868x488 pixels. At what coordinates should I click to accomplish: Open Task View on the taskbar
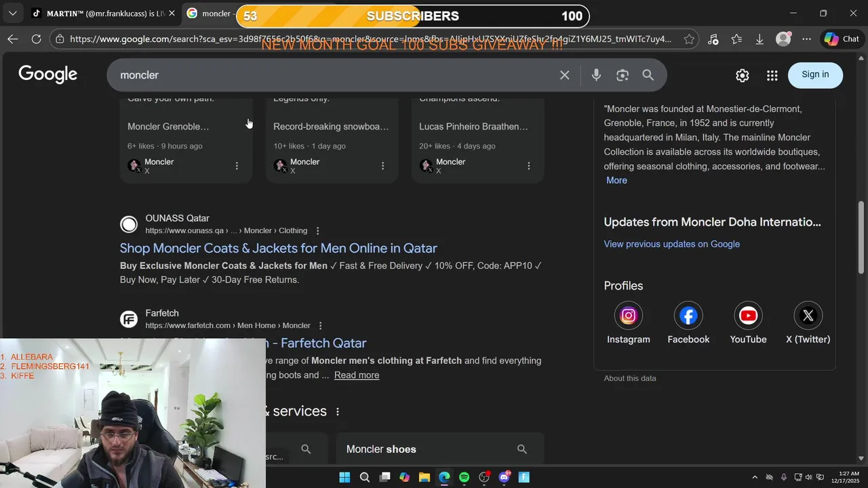coord(384,477)
